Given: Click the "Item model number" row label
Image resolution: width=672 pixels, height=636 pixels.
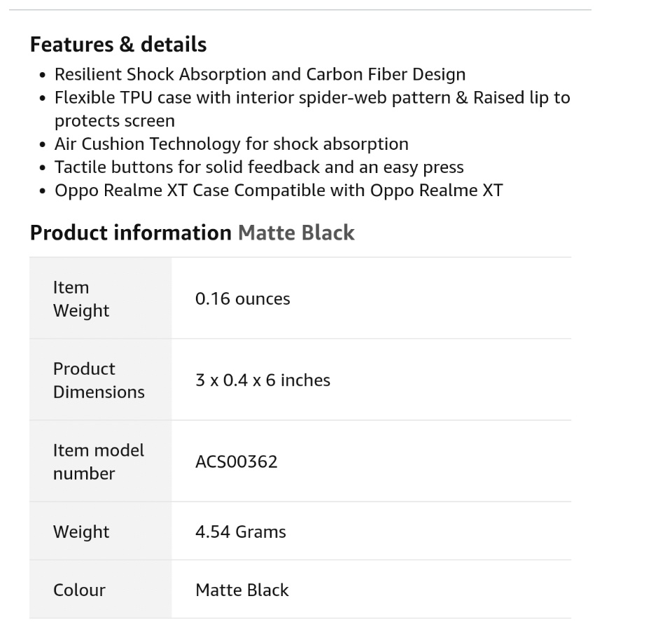Looking at the screenshot, I should [98, 462].
